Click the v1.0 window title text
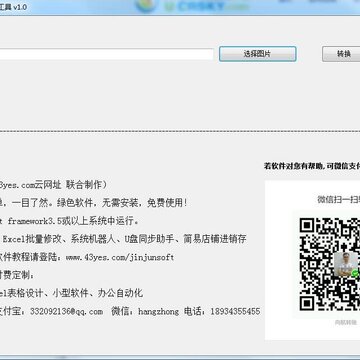This screenshot has width=360, height=360. point(13,7)
